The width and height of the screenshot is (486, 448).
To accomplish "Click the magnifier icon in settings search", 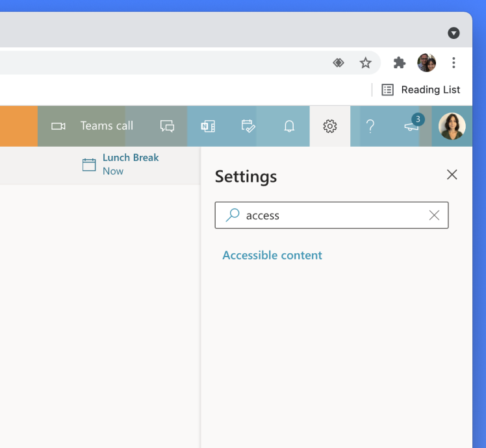I will click(232, 216).
